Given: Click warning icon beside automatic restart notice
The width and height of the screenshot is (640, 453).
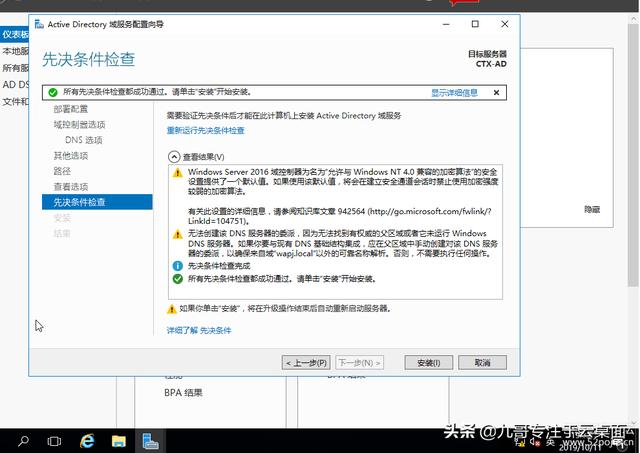Looking at the screenshot, I should point(172,309).
